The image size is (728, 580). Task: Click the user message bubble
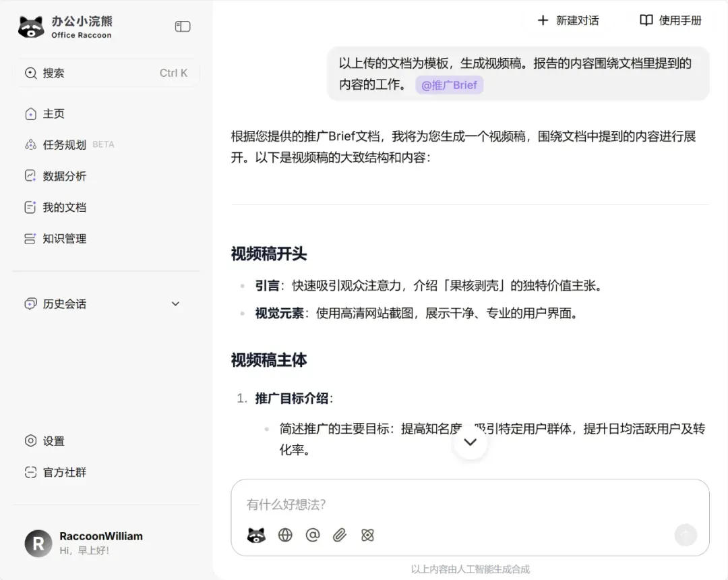(518, 74)
